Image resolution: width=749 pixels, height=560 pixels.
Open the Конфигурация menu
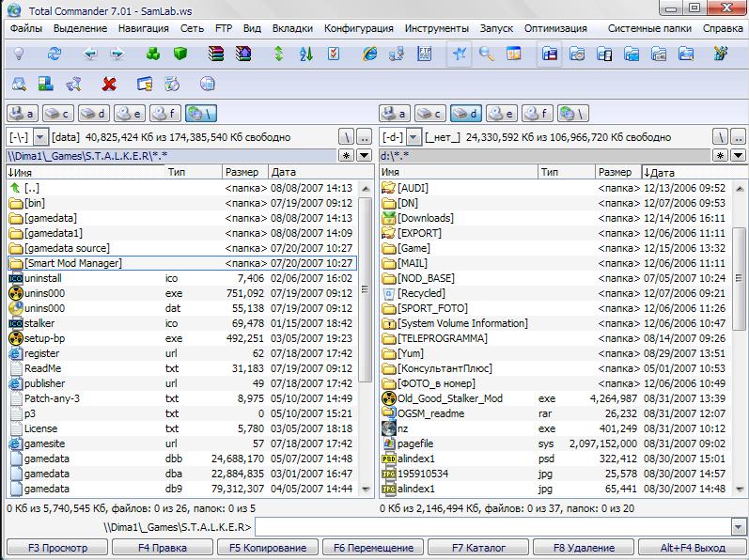(360, 28)
